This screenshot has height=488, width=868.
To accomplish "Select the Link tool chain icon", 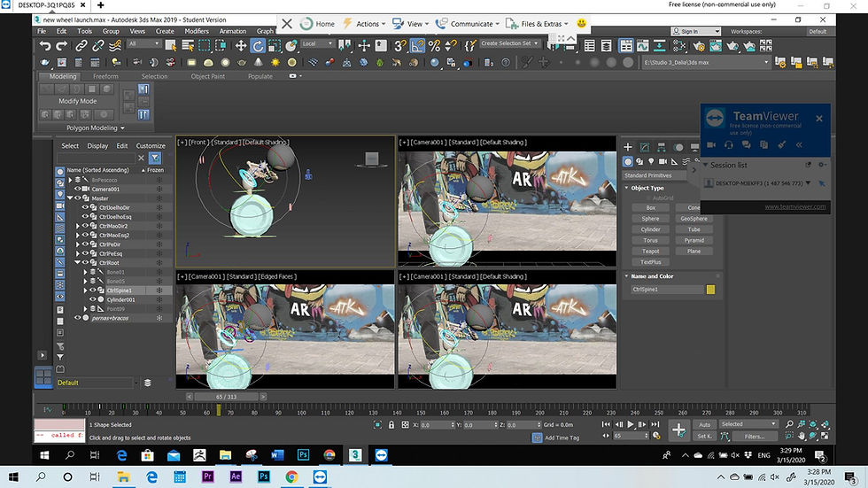I will tap(81, 46).
